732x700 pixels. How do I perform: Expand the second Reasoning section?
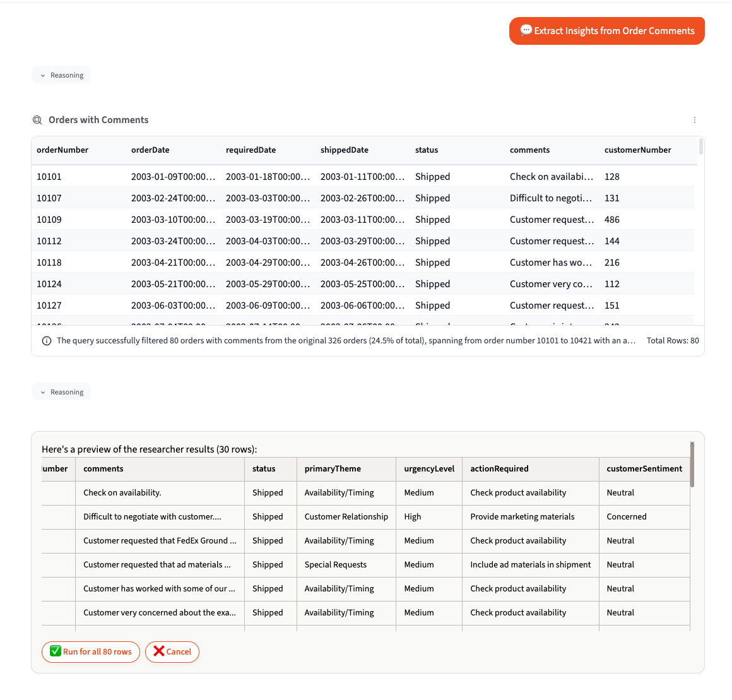click(61, 391)
